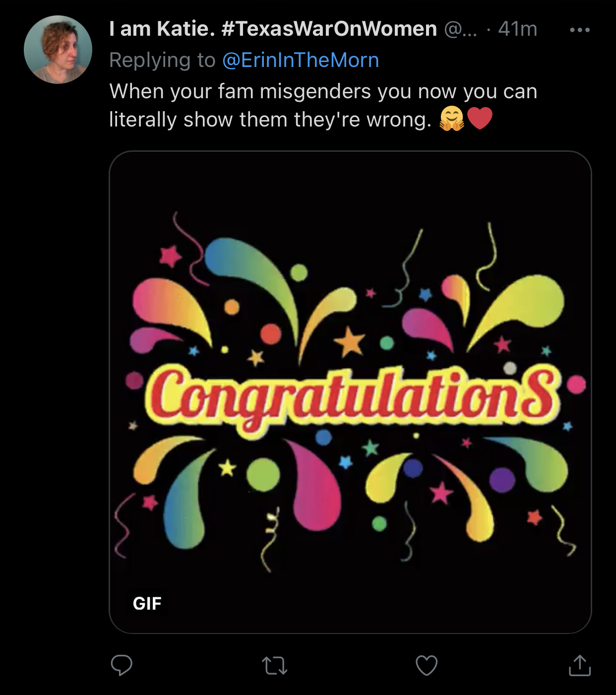
Task: Open the three-dot more options menu
Action: pos(580,30)
